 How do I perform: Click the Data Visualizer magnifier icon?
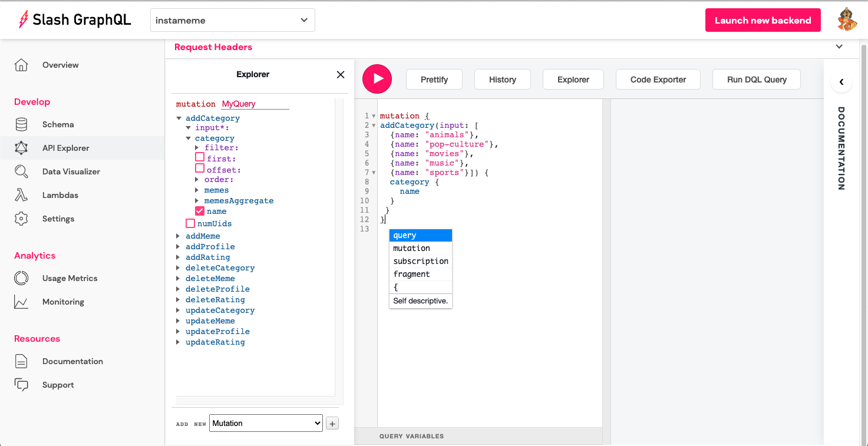[21, 171]
